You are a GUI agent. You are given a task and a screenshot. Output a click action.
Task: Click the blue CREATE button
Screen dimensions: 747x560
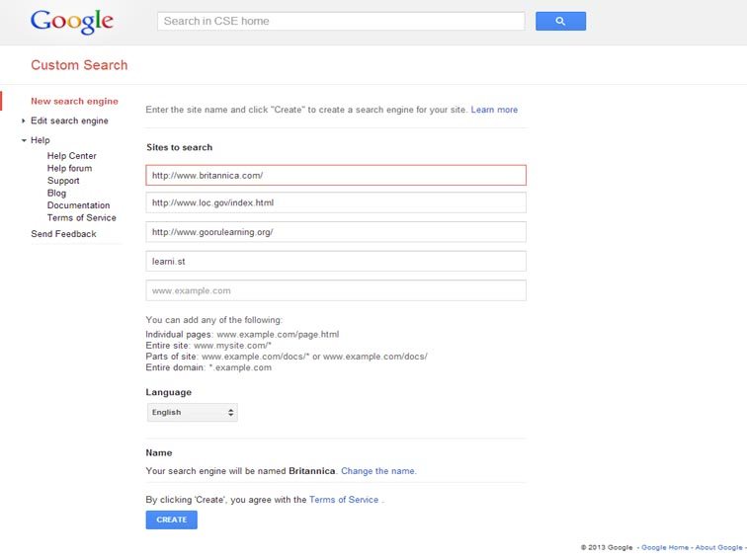[x=172, y=520]
